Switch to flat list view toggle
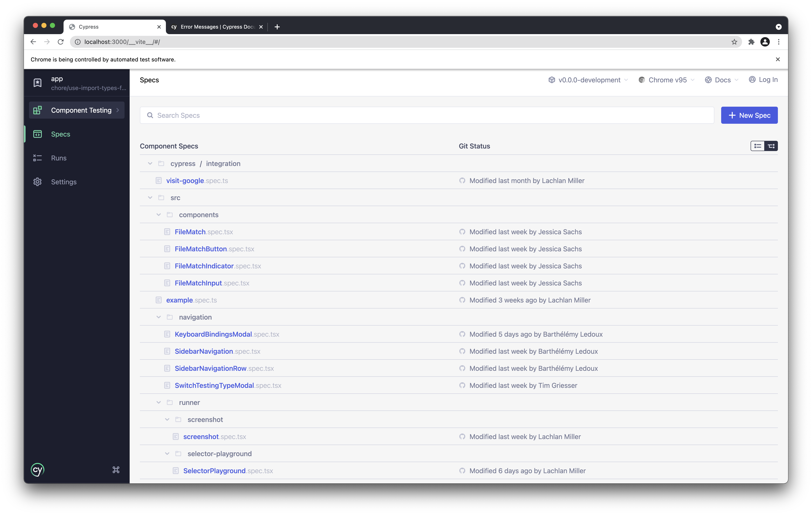Image resolution: width=812 pixels, height=515 pixels. (757, 146)
